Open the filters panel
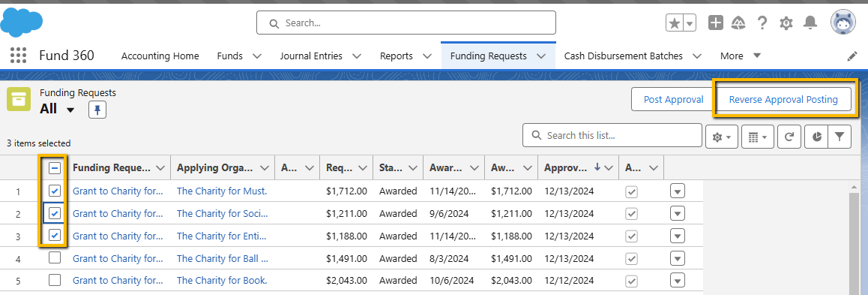Viewport: 868px width, 295px height. (840, 136)
